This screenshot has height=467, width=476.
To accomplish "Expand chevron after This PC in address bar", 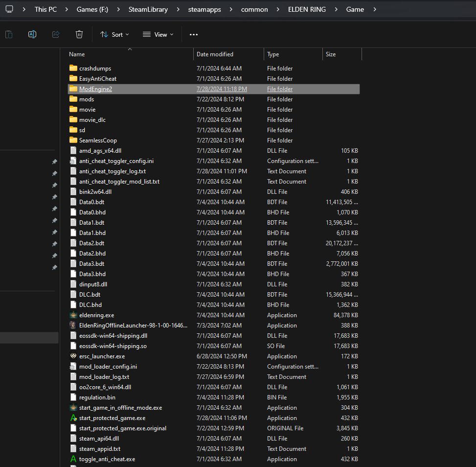I will 67,9.
